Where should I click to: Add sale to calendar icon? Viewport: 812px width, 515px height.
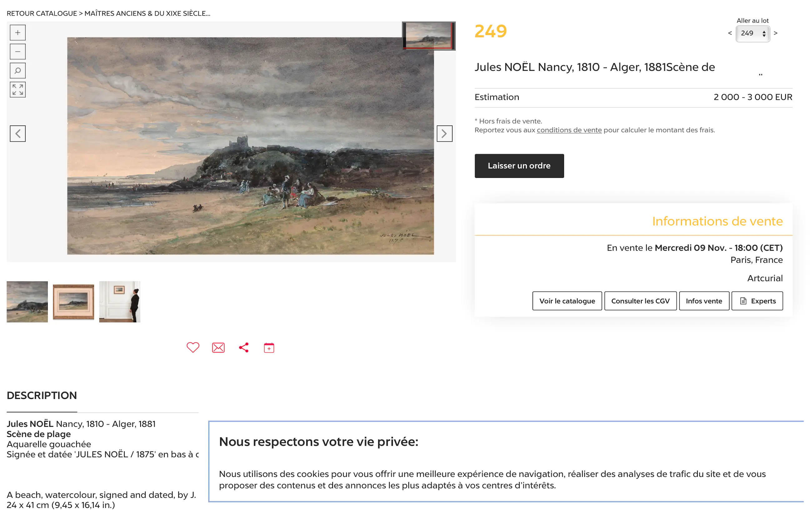pos(269,347)
